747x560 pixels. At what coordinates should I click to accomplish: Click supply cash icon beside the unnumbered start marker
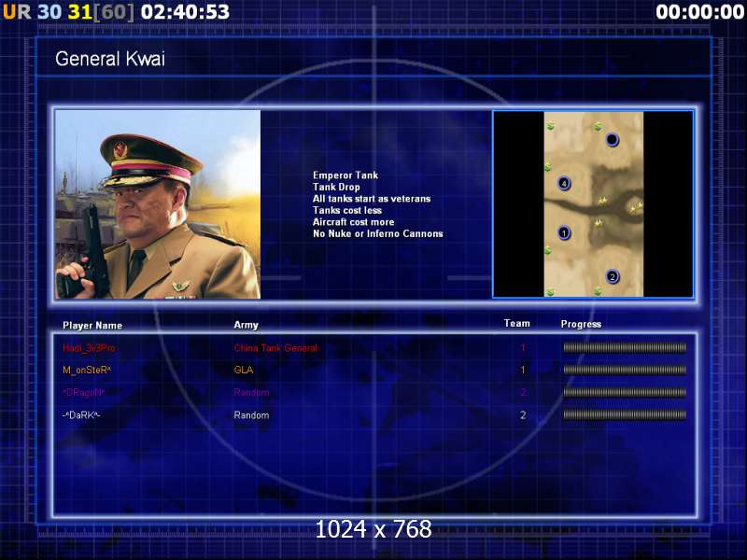click(x=598, y=127)
